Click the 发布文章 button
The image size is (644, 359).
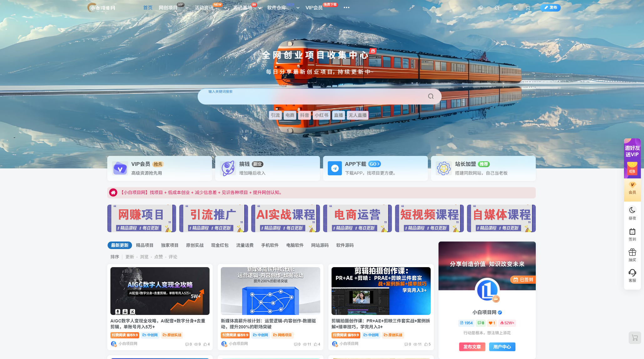coord(472,347)
